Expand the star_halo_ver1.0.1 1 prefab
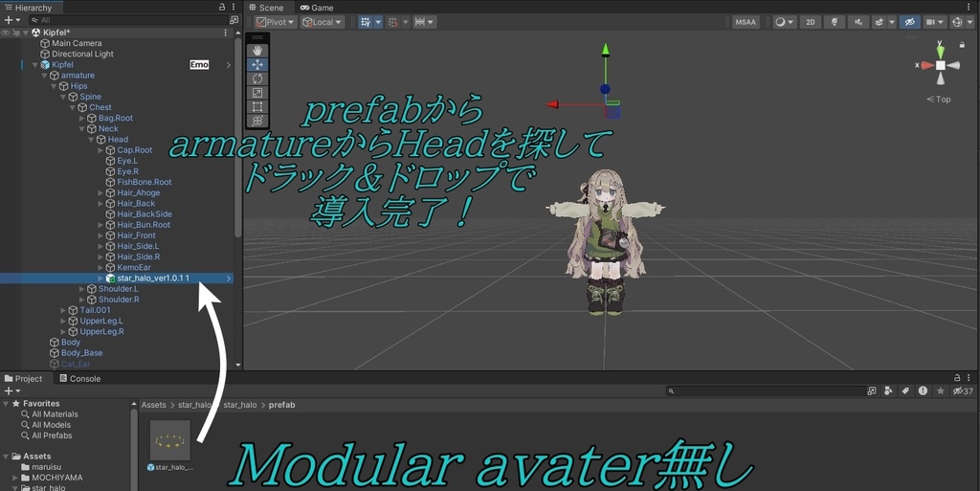Image resolution: width=980 pixels, height=491 pixels. point(100,279)
